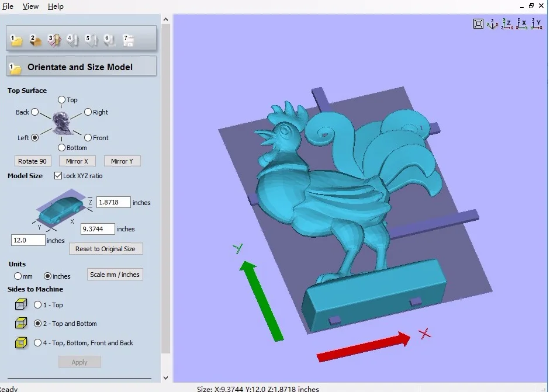The height and width of the screenshot is (392, 550).
Task: Open step 1 Load Model icon
Action: 15,41
